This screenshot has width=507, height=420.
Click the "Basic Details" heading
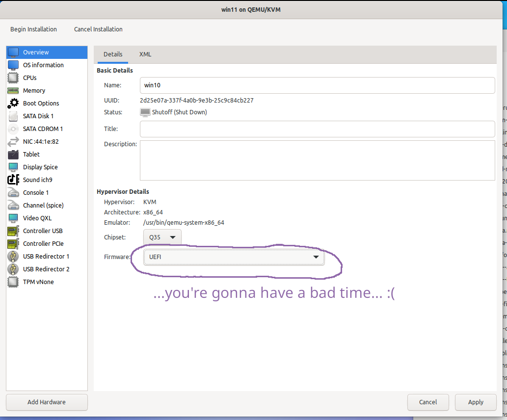(x=115, y=71)
